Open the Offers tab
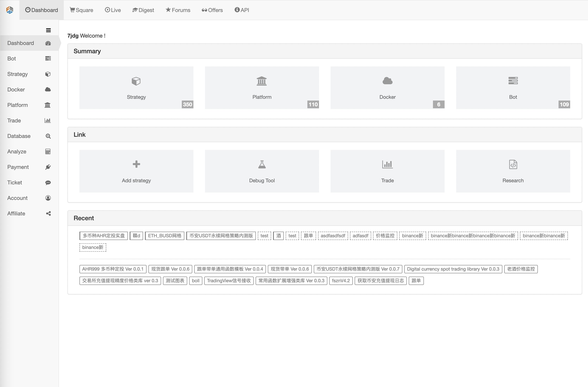Viewport: 588px width, 387px height. click(x=212, y=10)
